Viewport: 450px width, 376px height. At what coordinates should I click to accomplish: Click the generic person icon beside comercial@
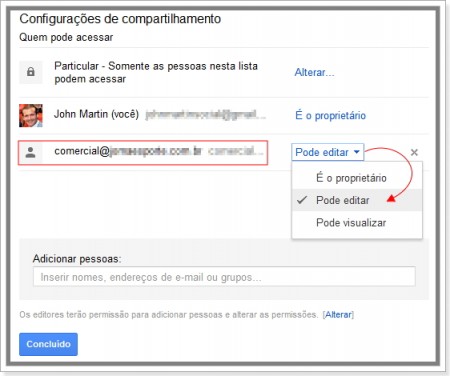click(x=31, y=153)
